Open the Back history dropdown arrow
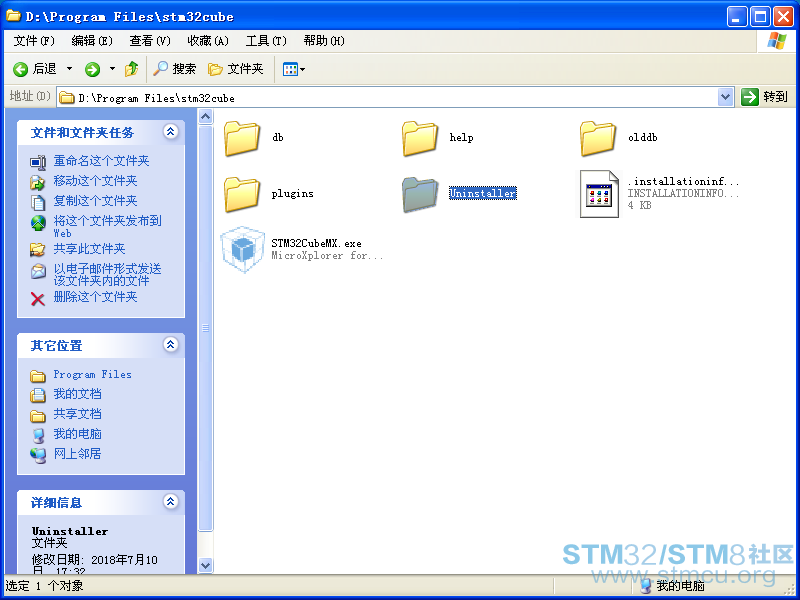Image resolution: width=800 pixels, height=600 pixels. (69, 69)
